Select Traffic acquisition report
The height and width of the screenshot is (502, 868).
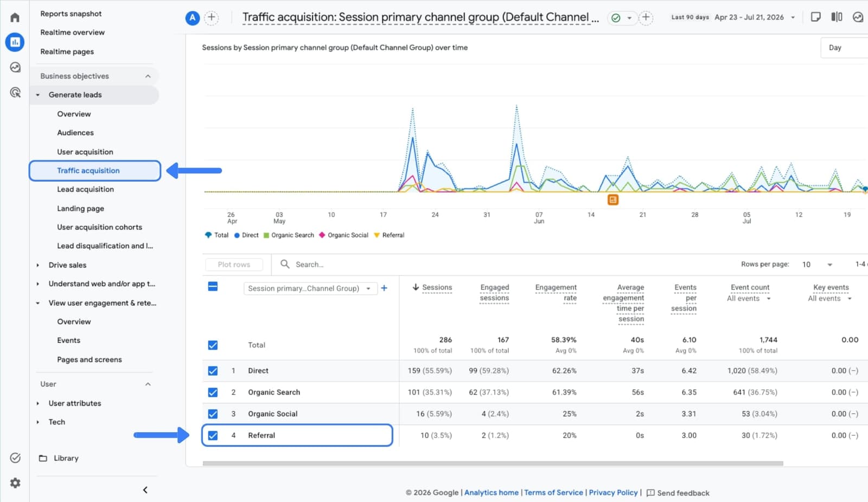[95, 171]
